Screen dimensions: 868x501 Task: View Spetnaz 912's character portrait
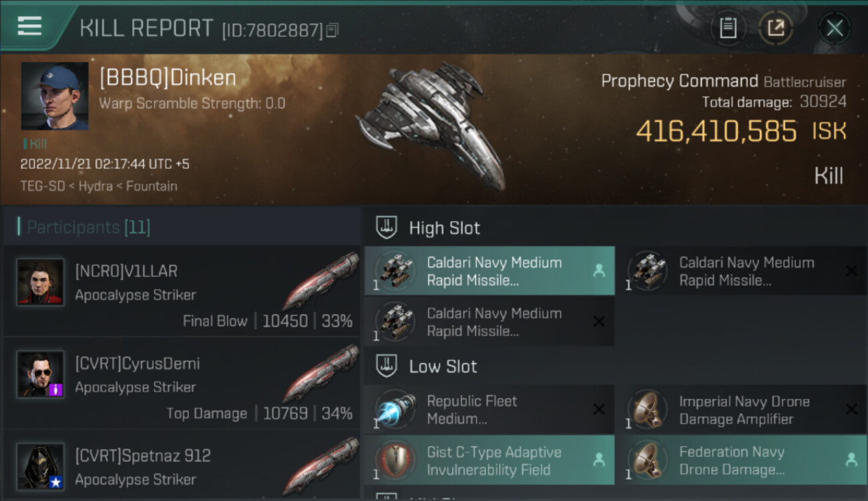pos(41,466)
